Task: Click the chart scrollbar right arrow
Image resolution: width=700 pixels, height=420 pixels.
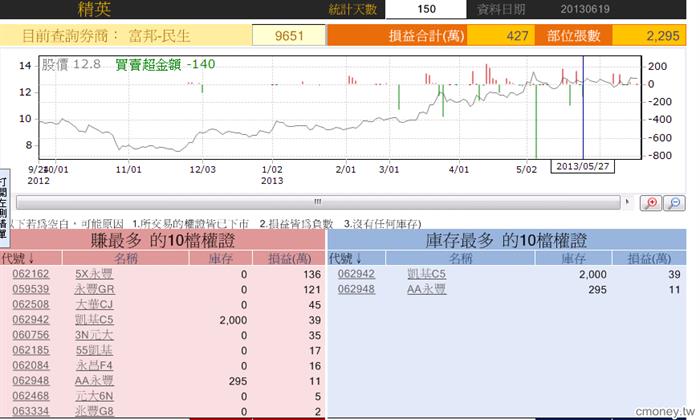Action: 628,202
